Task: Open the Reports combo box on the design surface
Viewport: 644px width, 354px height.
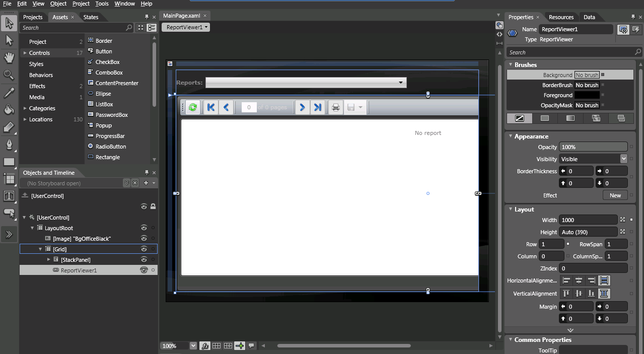Action: click(x=401, y=83)
